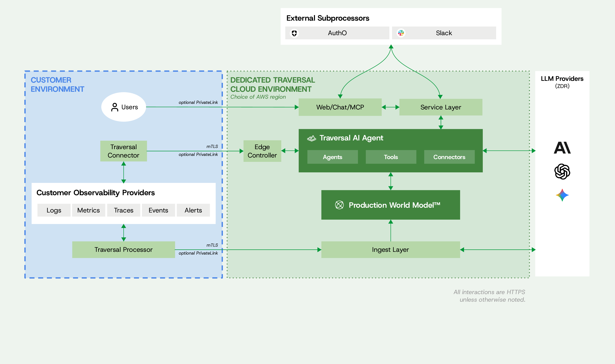Click the Production World Model block
The width and height of the screenshot is (615, 364).
point(391,205)
